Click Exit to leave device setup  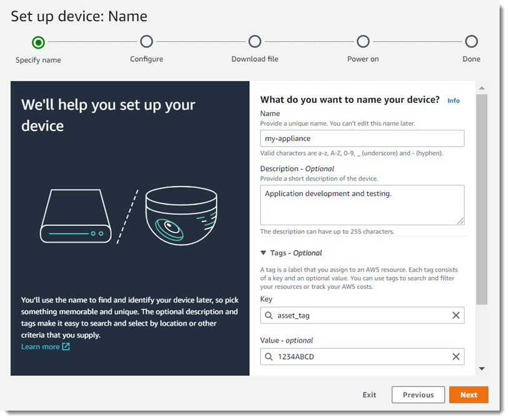click(x=369, y=395)
